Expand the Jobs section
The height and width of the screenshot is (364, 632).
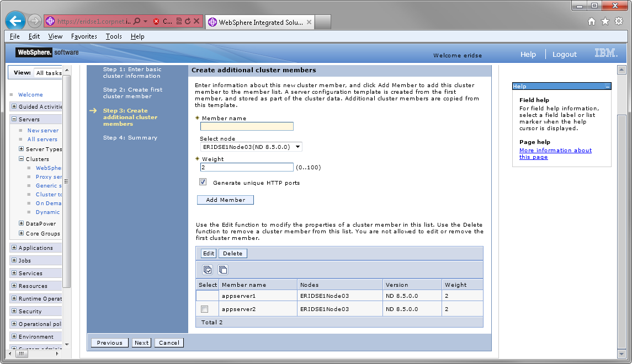coord(14,260)
